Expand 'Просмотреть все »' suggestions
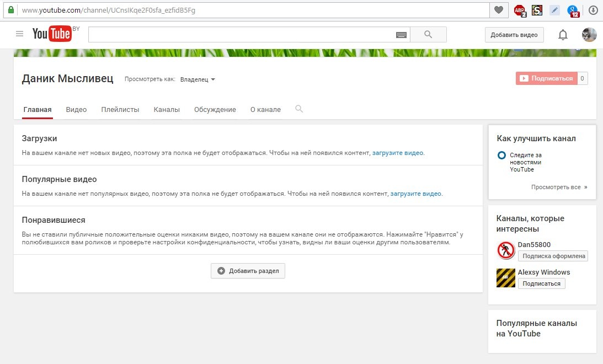603x364 pixels. (x=559, y=187)
